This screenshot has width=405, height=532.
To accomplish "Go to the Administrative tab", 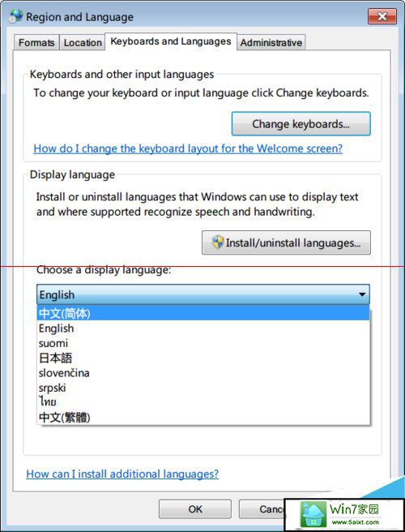I will click(271, 42).
